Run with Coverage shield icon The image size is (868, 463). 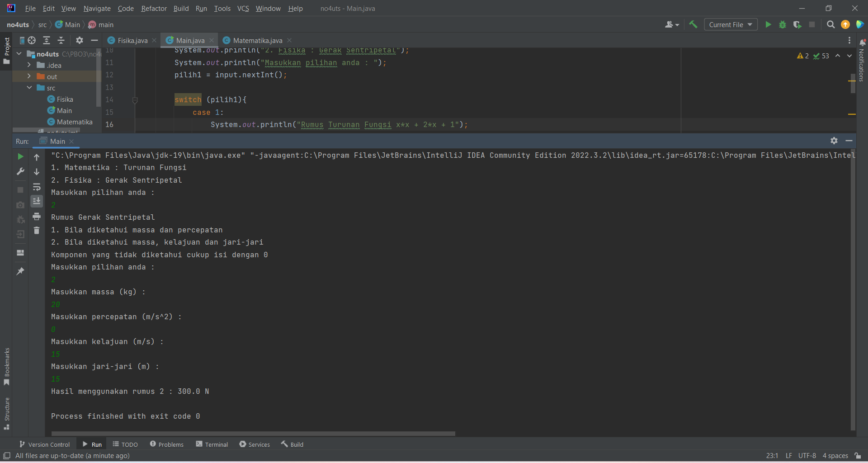coord(797,24)
